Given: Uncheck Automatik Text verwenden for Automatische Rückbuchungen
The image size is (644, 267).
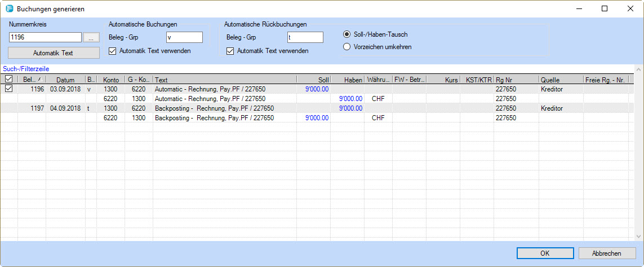Looking at the screenshot, I should tap(230, 51).
